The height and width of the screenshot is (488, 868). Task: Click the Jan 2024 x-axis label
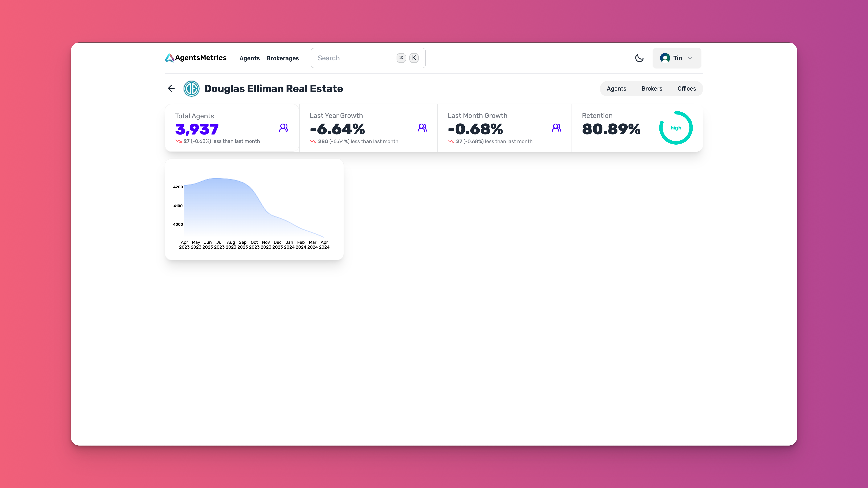(x=289, y=244)
